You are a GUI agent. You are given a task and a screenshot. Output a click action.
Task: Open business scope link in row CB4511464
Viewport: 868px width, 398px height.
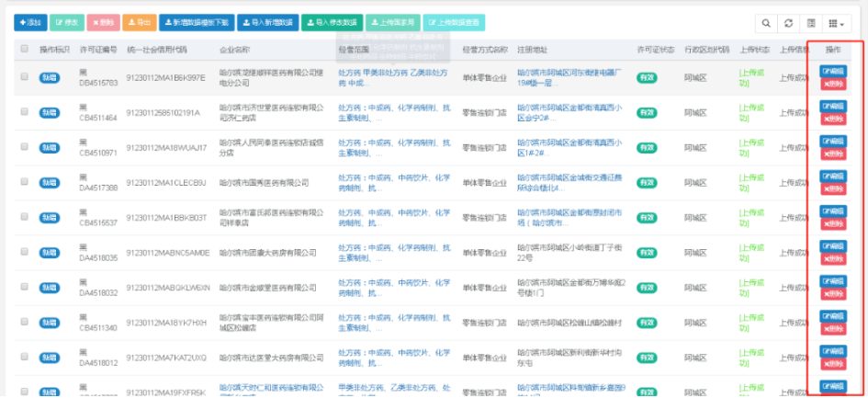click(394, 112)
